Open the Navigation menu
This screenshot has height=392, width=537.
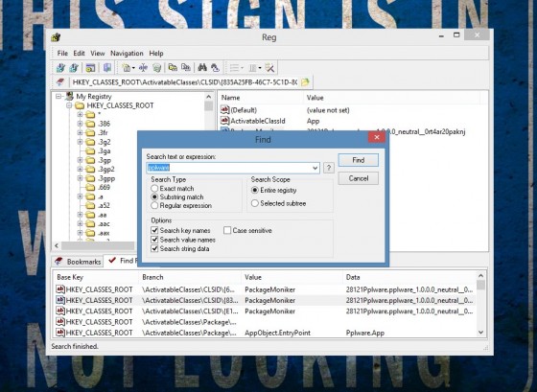pos(127,53)
